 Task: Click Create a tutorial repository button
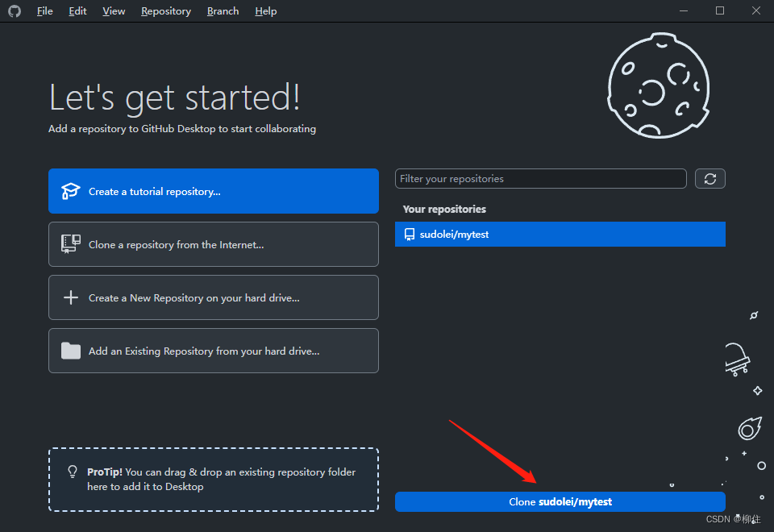213,191
